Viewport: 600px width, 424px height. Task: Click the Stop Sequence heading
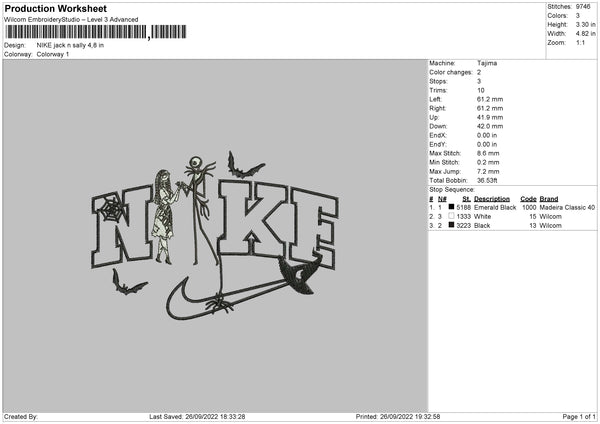[452, 190]
